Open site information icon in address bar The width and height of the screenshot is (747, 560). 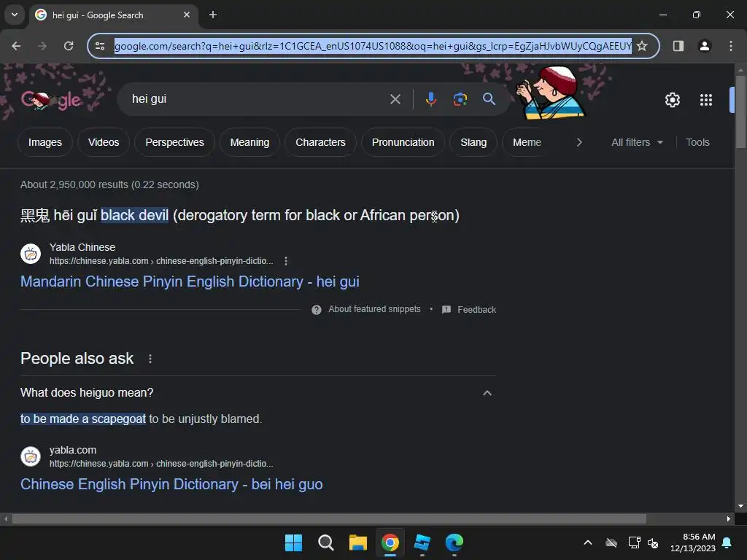click(x=100, y=46)
